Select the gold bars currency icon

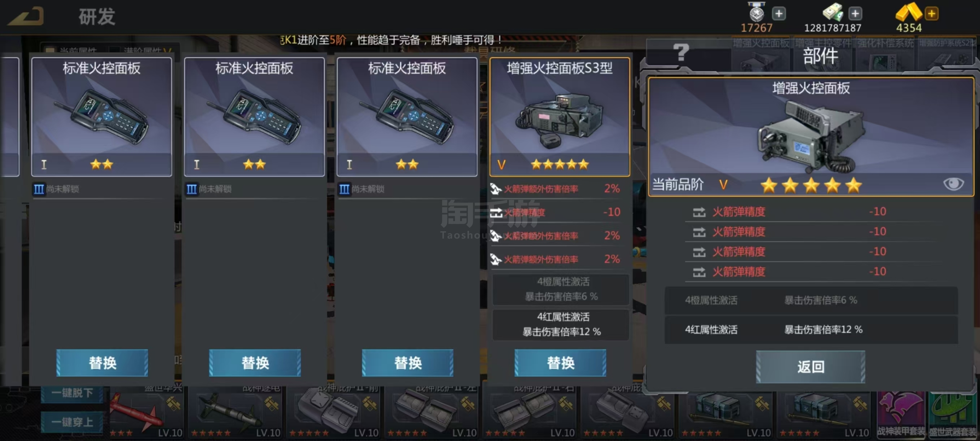908,12
